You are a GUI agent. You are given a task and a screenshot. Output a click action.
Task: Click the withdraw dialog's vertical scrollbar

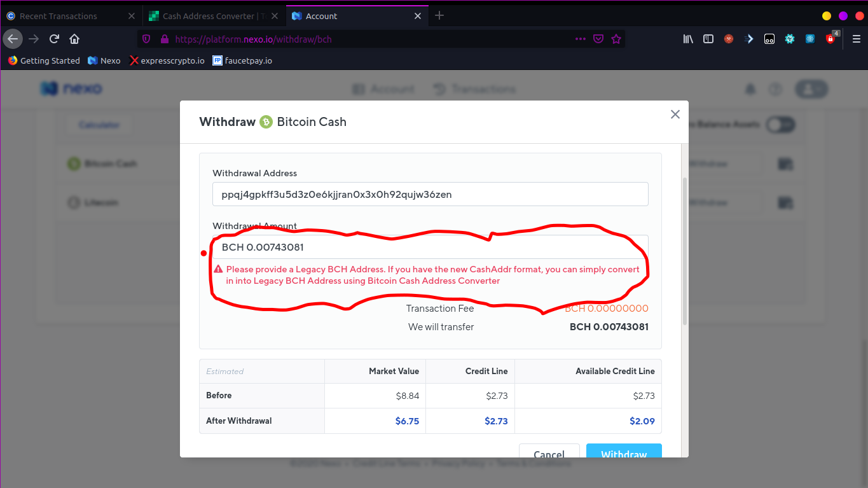click(x=685, y=251)
